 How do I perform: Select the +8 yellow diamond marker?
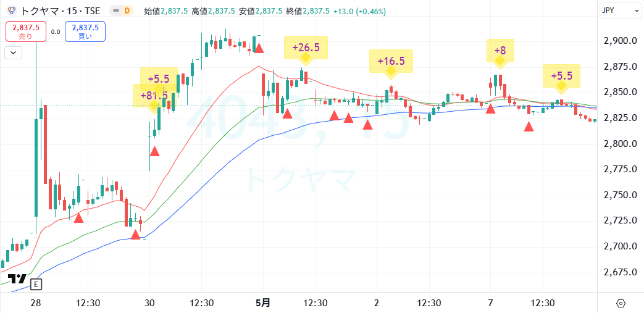point(500,61)
